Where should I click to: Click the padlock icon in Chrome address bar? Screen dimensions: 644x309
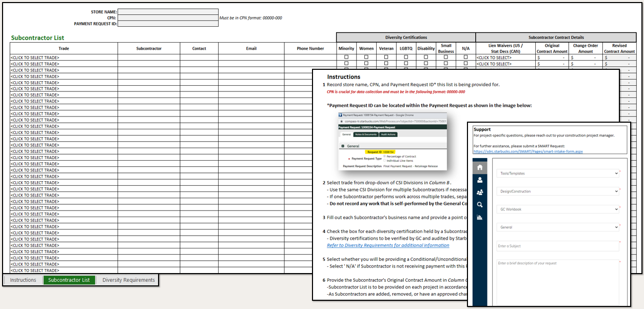[x=340, y=121]
